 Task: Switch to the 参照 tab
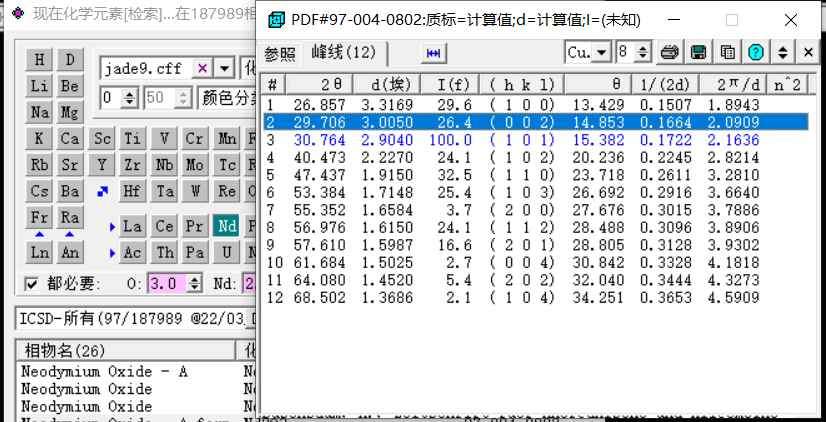point(280,54)
